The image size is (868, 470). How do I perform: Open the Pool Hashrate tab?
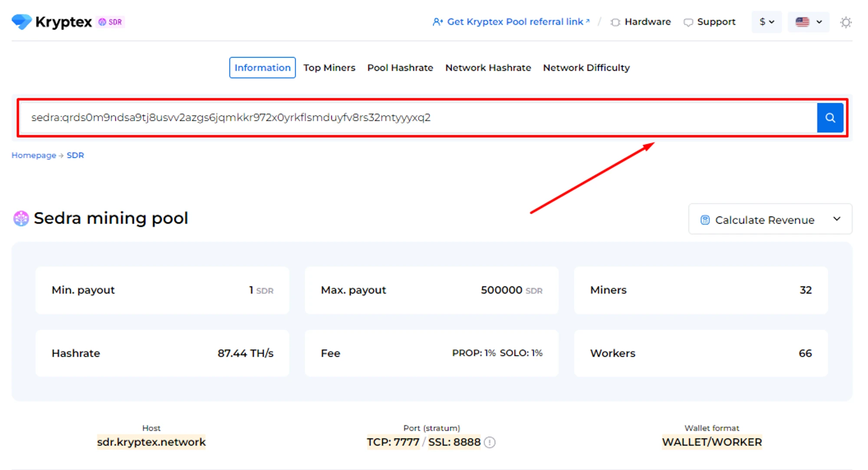(x=400, y=68)
